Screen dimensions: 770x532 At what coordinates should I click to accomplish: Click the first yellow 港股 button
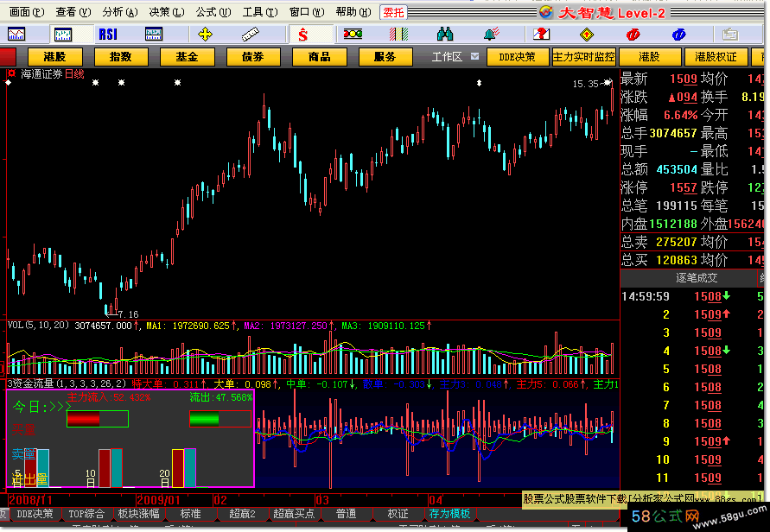pos(54,57)
